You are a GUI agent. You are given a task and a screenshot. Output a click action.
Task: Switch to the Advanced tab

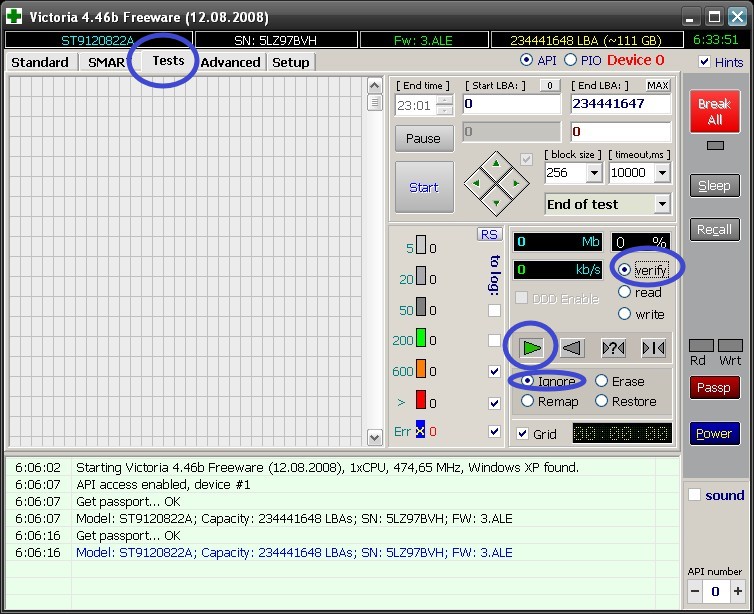pos(230,62)
